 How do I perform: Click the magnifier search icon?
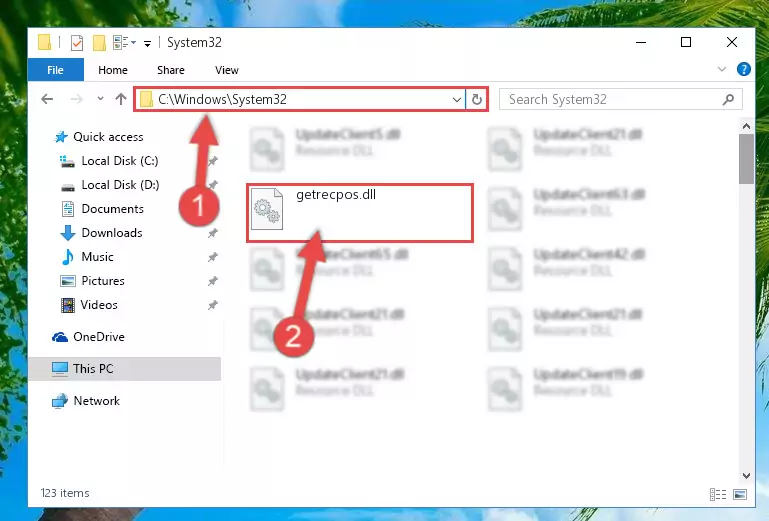728,100
